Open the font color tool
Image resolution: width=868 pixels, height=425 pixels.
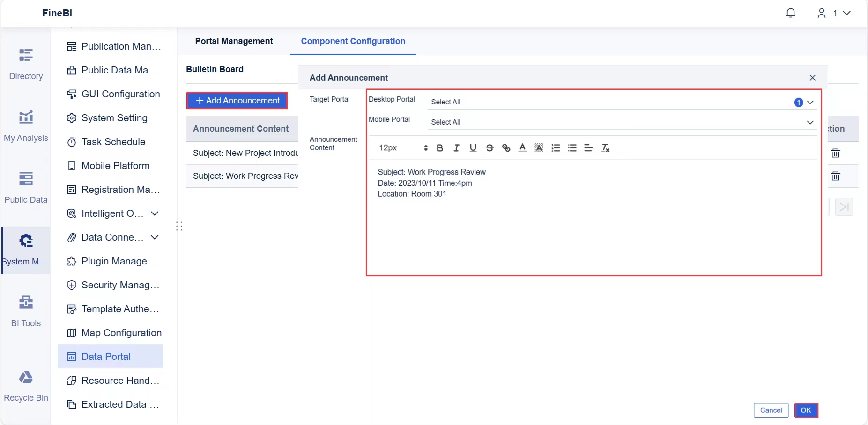click(522, 148)
